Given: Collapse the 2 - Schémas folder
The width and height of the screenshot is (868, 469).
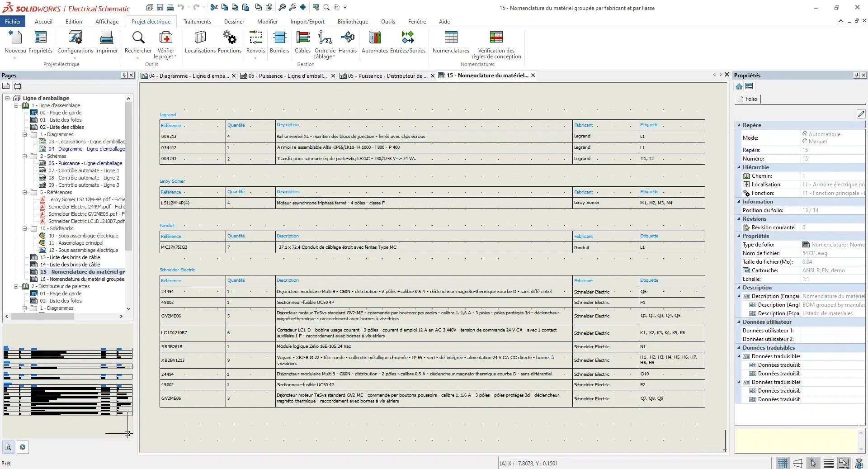Looking at the screenshot, I should 25,156.
